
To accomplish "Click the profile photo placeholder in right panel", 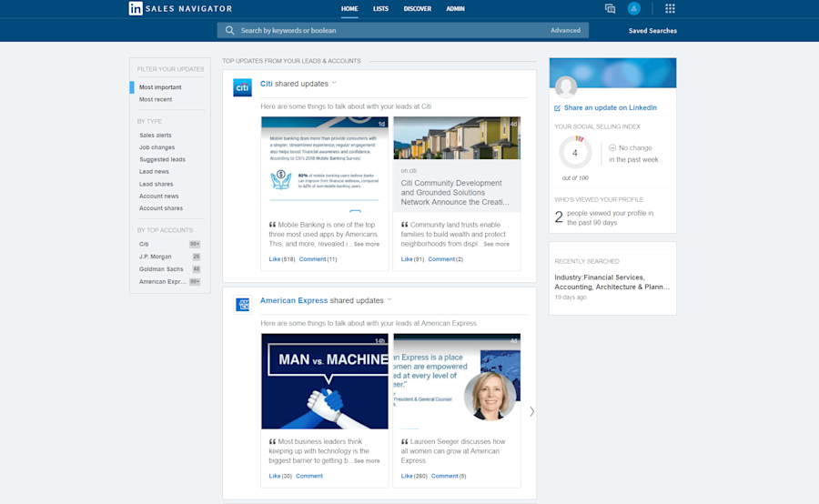I will 566,86.
